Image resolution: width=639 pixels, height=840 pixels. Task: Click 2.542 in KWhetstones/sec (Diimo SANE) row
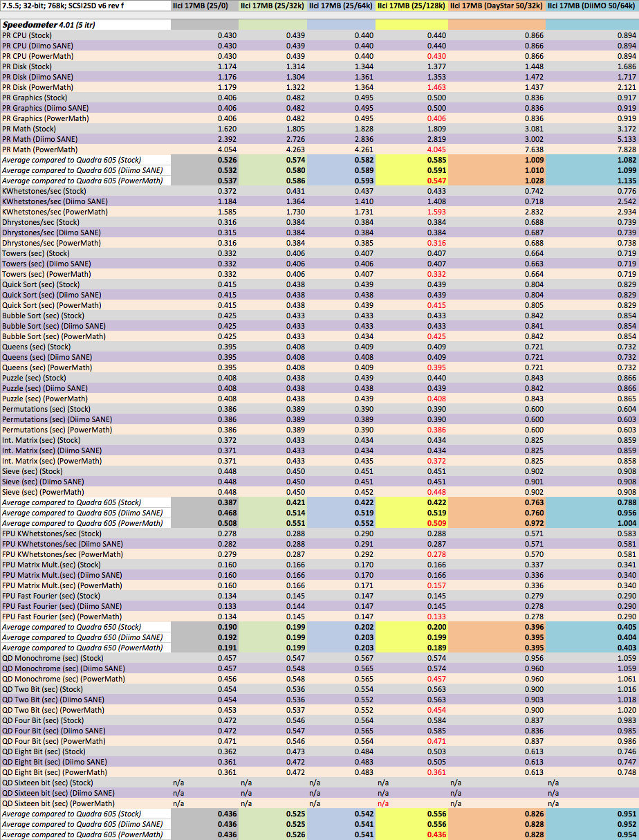(x=626, y=201)
